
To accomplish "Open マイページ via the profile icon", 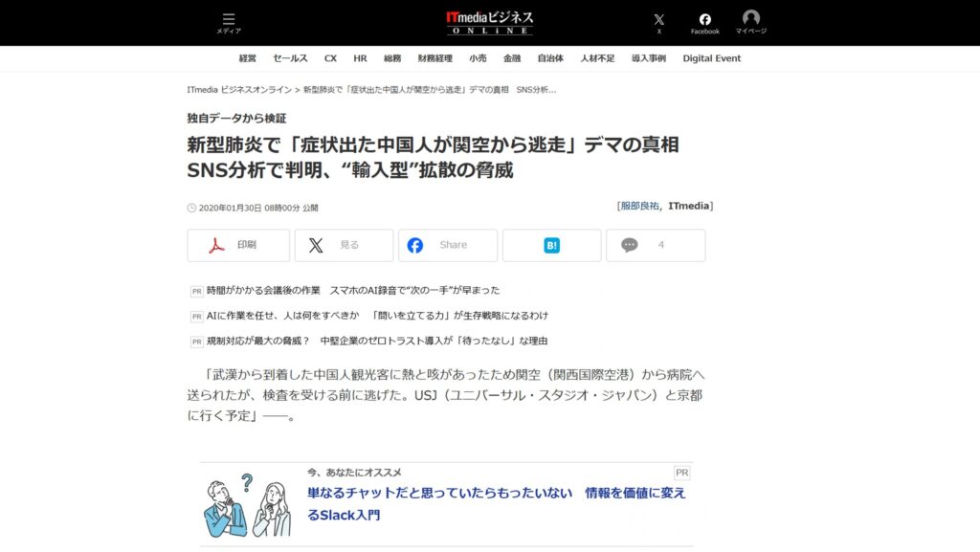I will coord(751,19).
